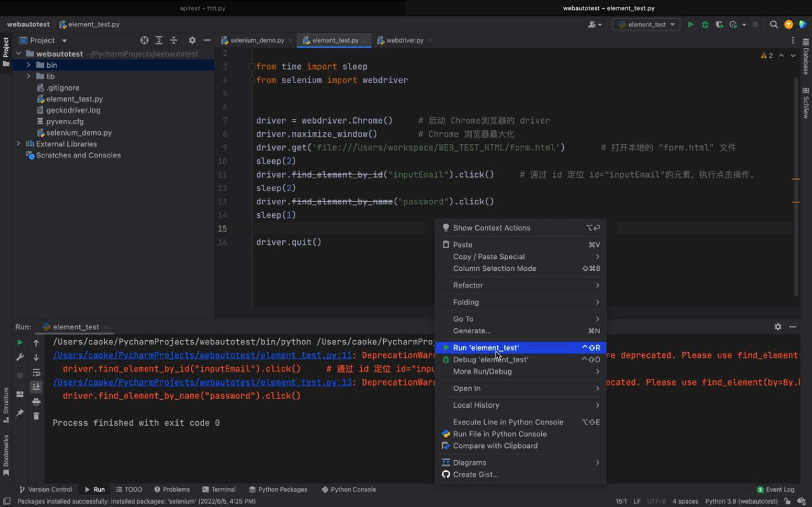
Task: Open Search Everywhere magnifier icon
Action: [774, 25]
